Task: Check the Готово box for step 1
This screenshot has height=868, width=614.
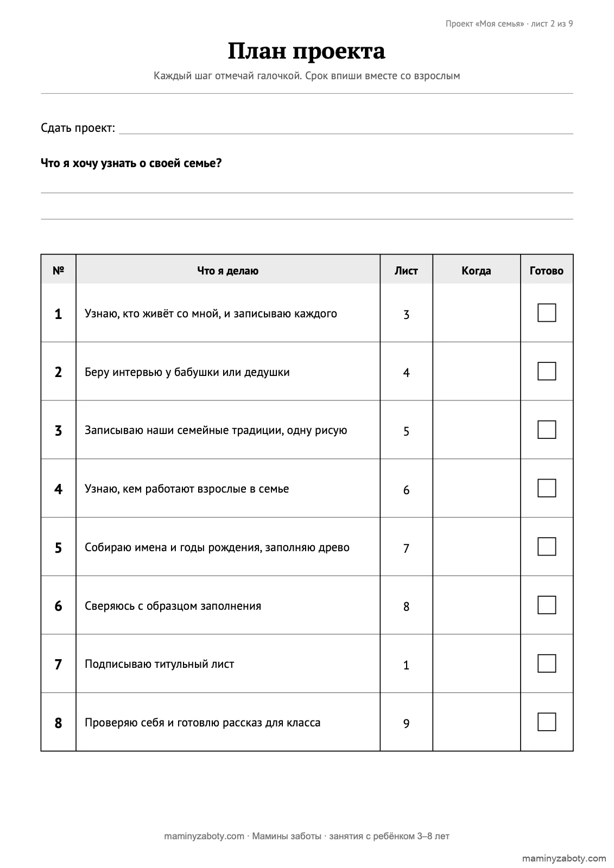Action: [547, 312]
